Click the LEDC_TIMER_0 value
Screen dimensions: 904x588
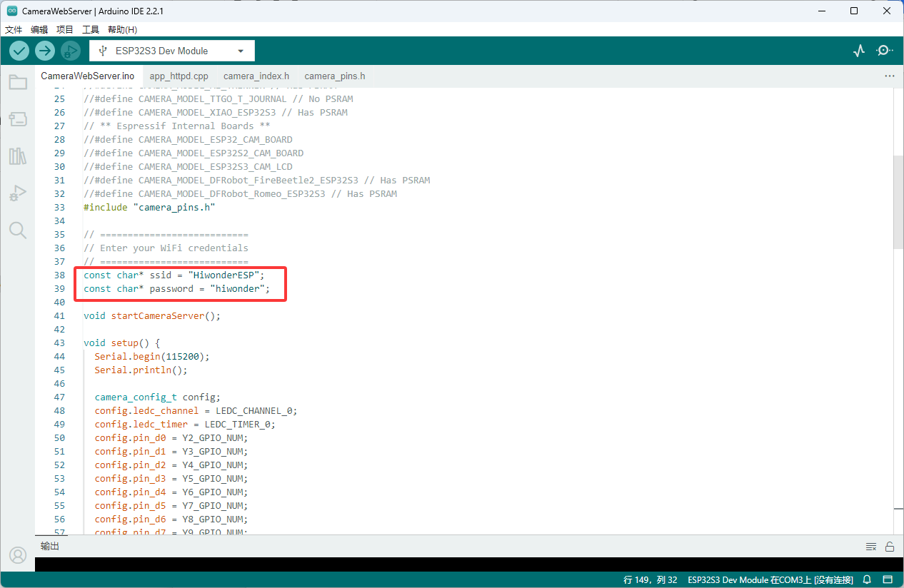[237, 424]
